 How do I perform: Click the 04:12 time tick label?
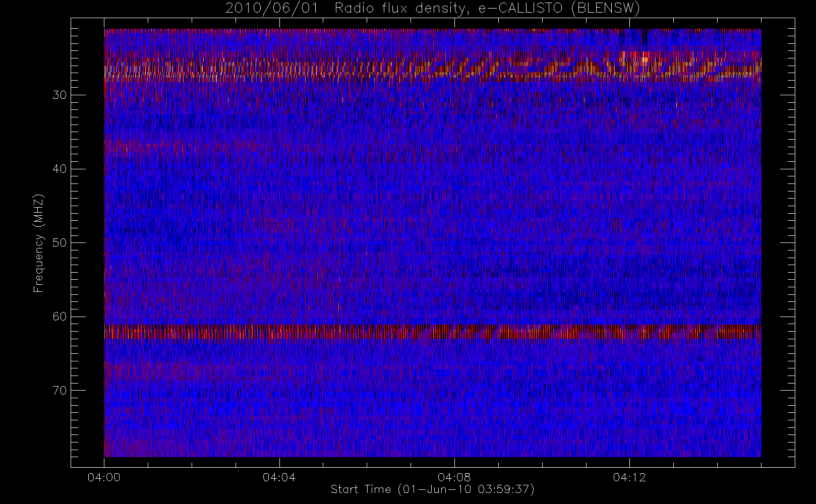click(x=629, y=477)
